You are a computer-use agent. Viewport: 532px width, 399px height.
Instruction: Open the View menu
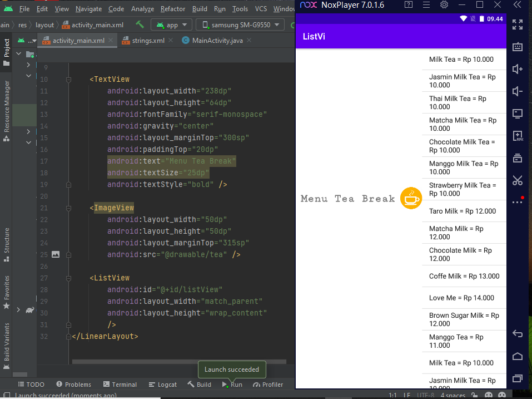pos(62,9)
